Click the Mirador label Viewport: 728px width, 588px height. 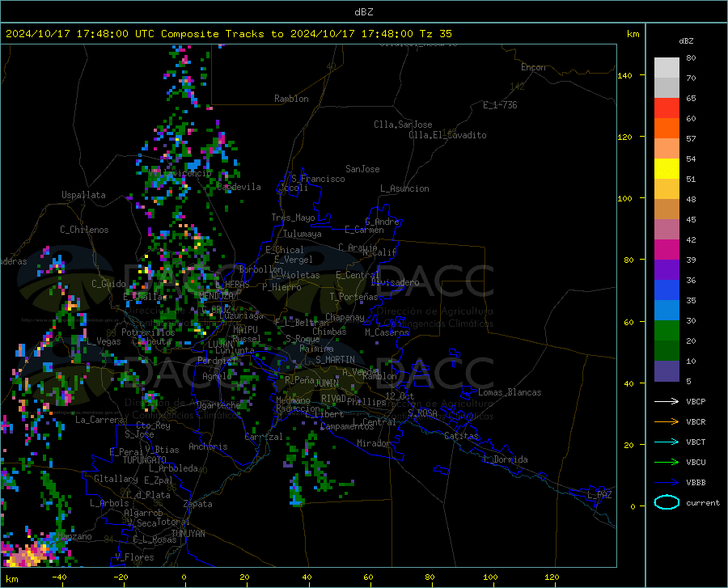374,443
